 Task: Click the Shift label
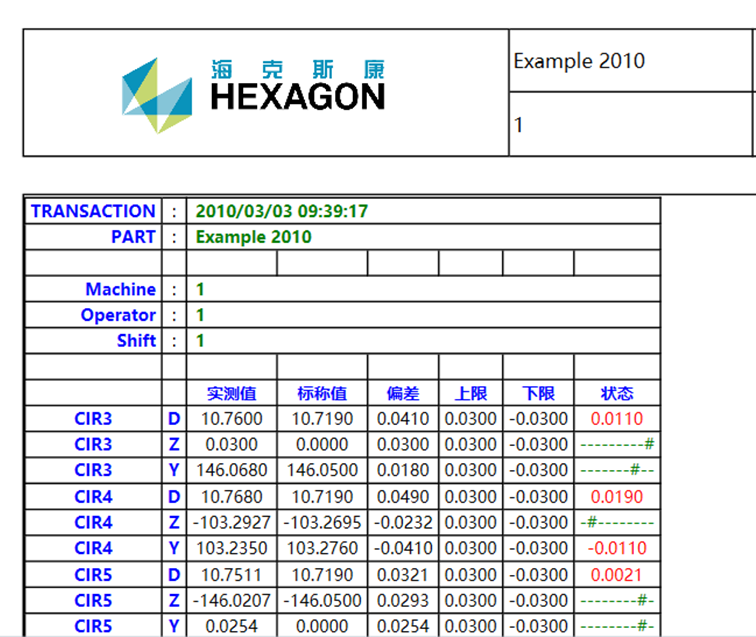[x=136, y=341]
